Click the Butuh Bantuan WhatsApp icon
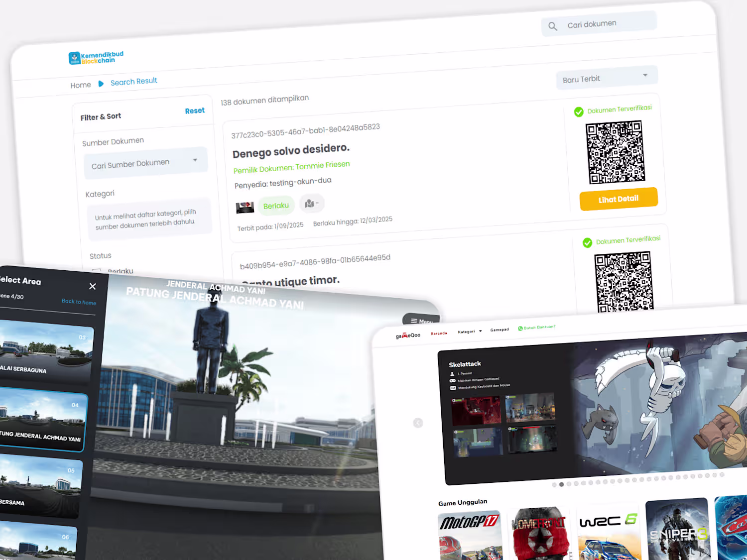Viewport: 747px width, 560px height. click(520, 328)
